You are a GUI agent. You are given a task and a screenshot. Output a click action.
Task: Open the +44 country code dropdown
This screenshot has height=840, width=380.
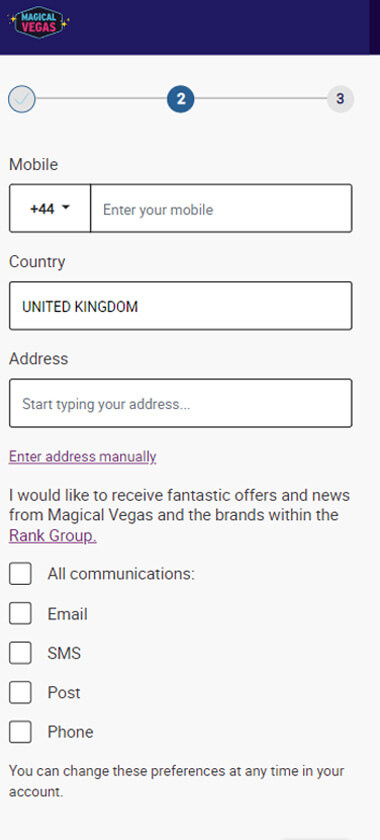[50, 208]
